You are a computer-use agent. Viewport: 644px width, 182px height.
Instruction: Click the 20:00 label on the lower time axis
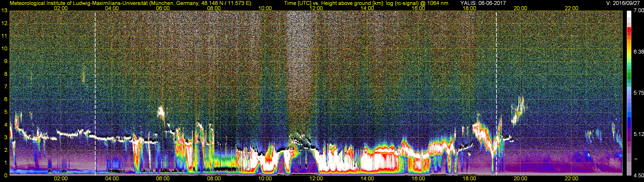coord(521,179)
